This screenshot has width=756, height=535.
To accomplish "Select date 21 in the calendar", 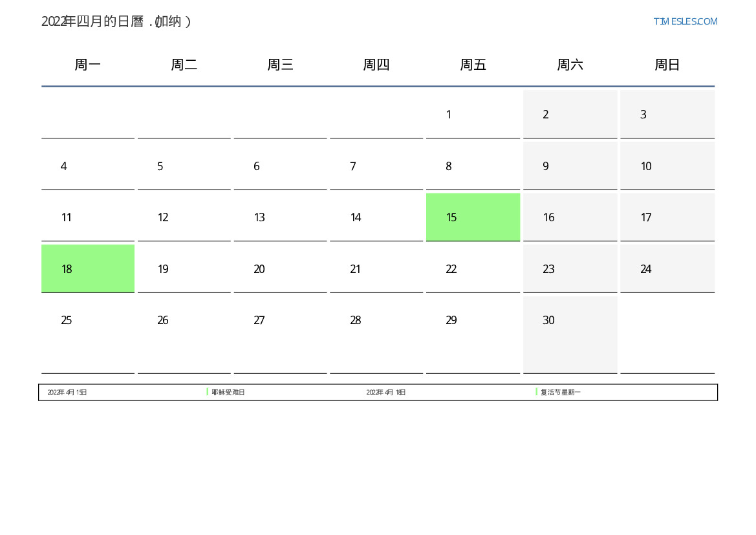I will click(x=376, y=268).
